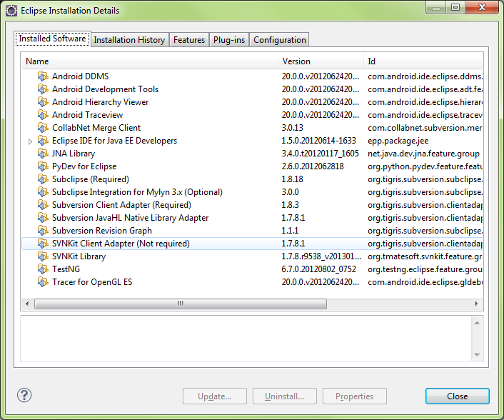Sort the list by the Name column header
This screenshot has height=420, width=504.
point(150,61)
